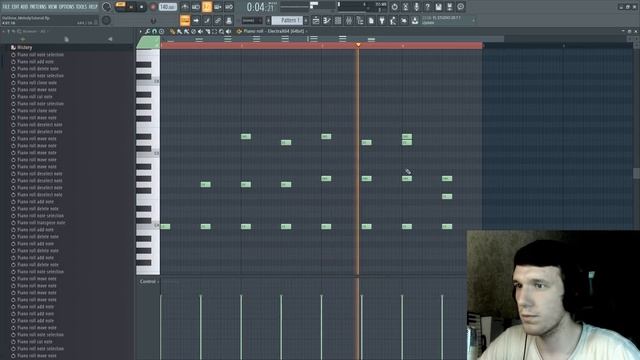Click the arrow left of Pattern 1
Image resolution: width=640 pixels, height=360 pixels.
(268, 20)
